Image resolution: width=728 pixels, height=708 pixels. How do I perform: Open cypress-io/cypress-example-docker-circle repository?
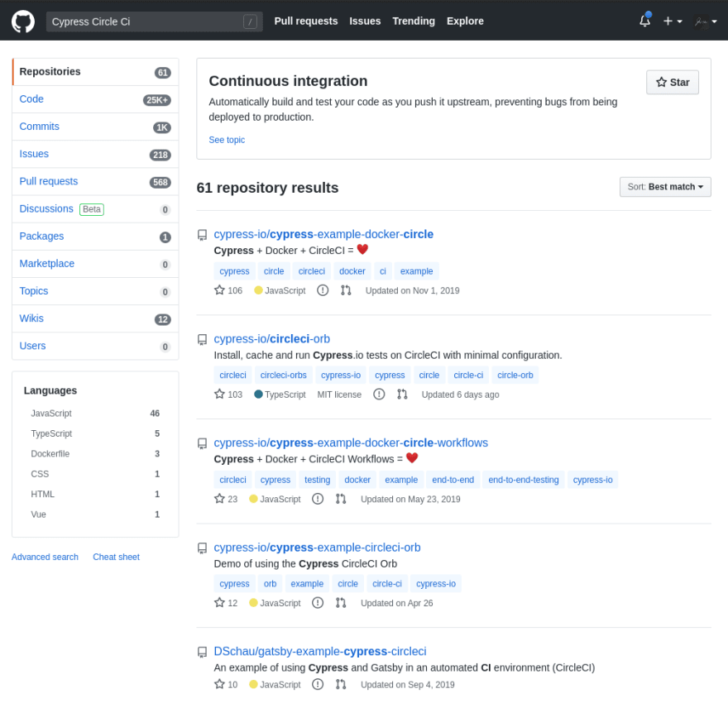click(x=323, y=234)
